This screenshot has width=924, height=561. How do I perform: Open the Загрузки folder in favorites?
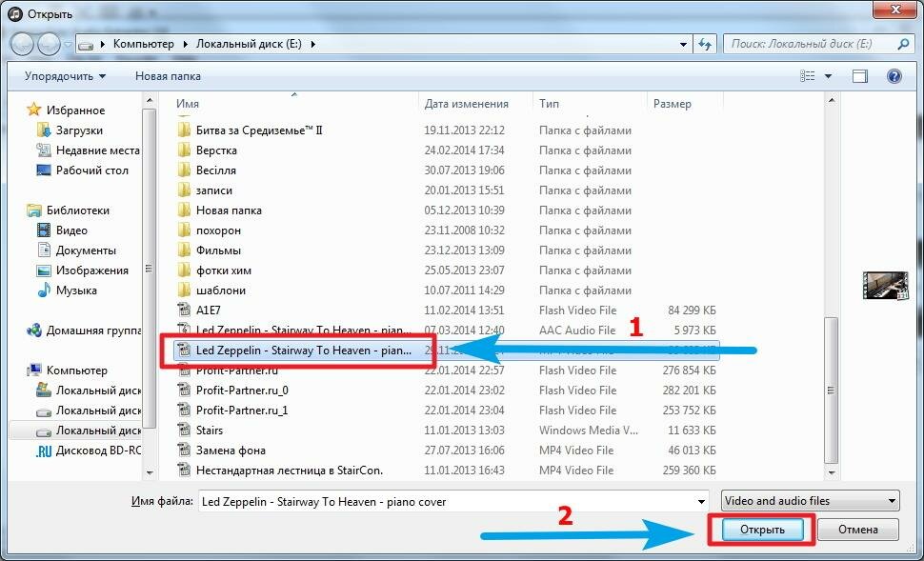point(79,130)
